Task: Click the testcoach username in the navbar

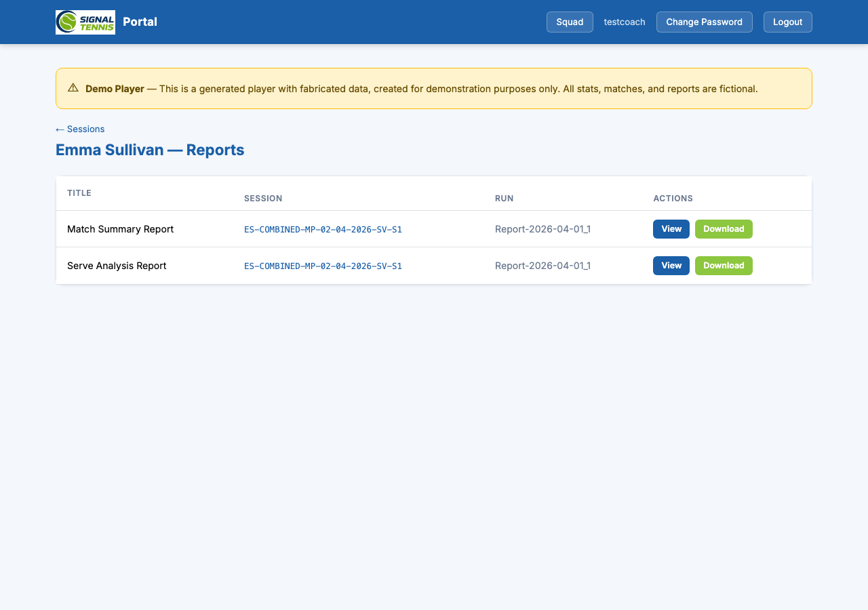Action: click(x=624, y=22)
